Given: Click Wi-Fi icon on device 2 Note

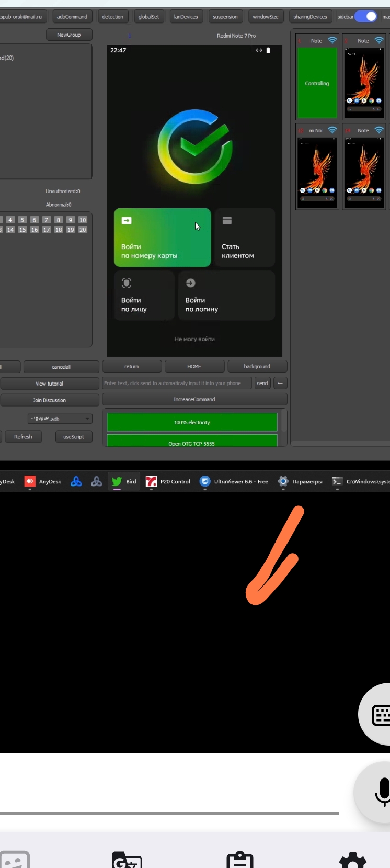Looking at the screenshot, I should 379,40.
